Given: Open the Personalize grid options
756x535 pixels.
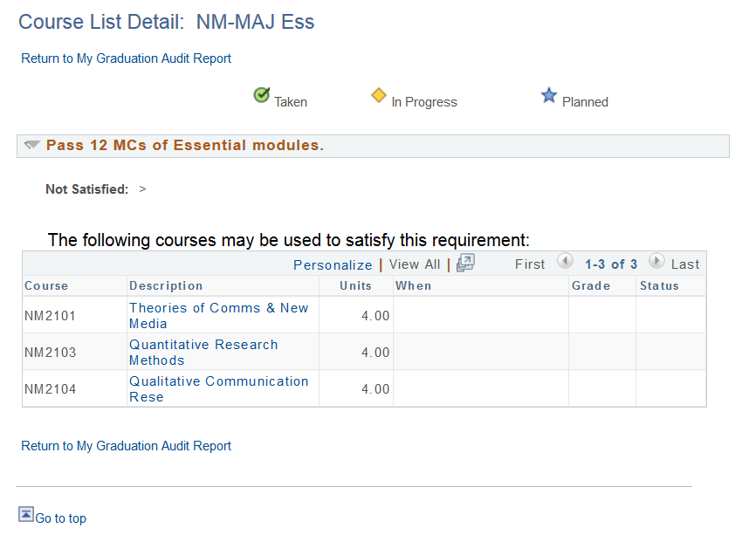Looking at the screenshot, I should [333, 264].
